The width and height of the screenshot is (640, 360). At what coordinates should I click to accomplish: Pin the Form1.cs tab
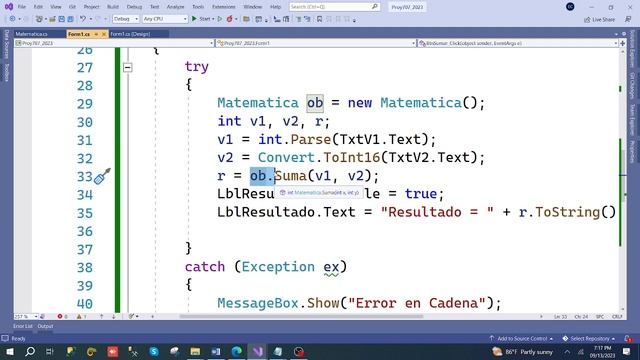click(96, 34)
